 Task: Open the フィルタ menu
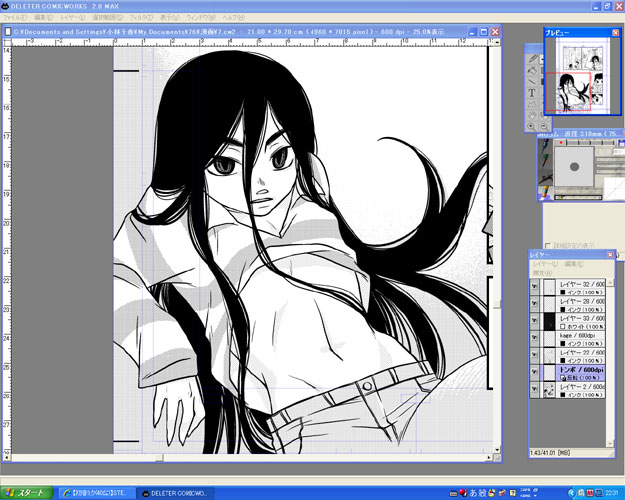[142, 18]
